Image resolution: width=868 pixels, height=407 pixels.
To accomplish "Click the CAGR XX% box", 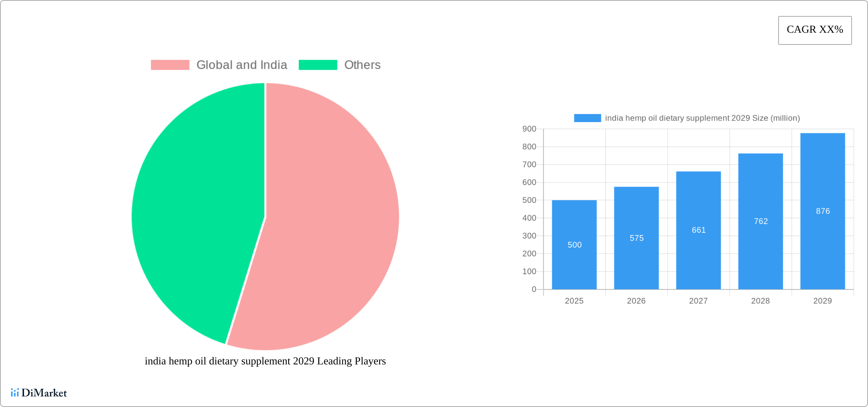I will [x=815, y=30].
